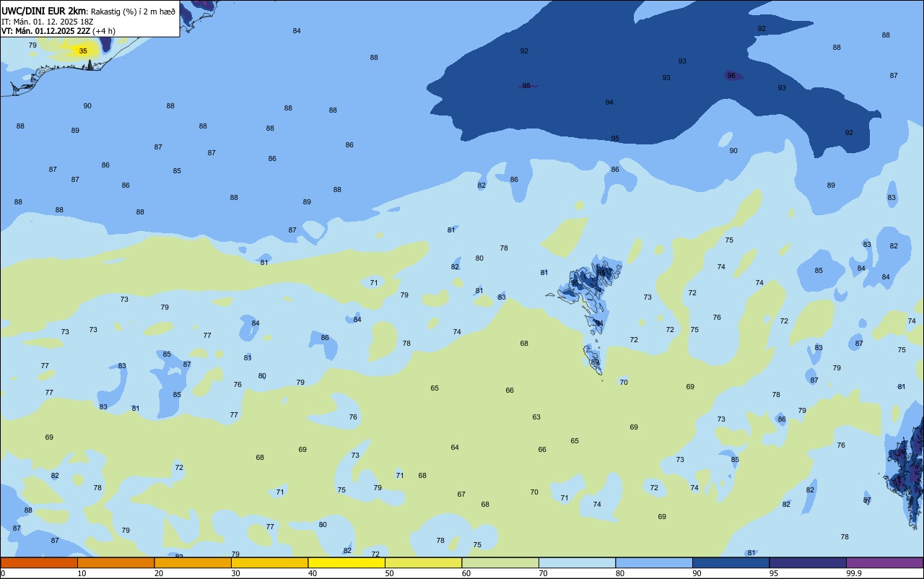
Task: Click the "Rakastig (%) í 2 m hæð" label
Action: [133, 11]
